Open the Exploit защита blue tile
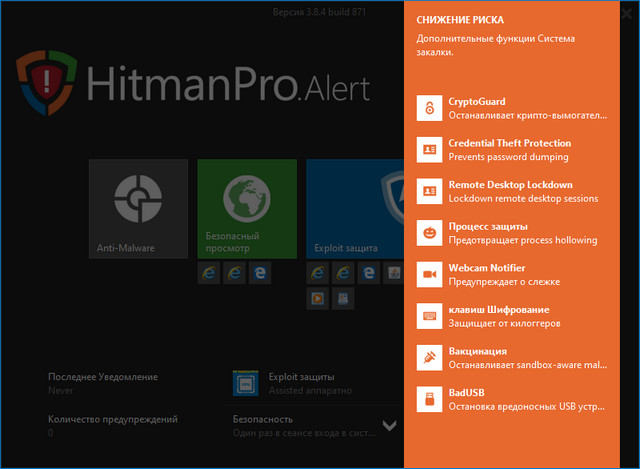 tap(355, 209)
